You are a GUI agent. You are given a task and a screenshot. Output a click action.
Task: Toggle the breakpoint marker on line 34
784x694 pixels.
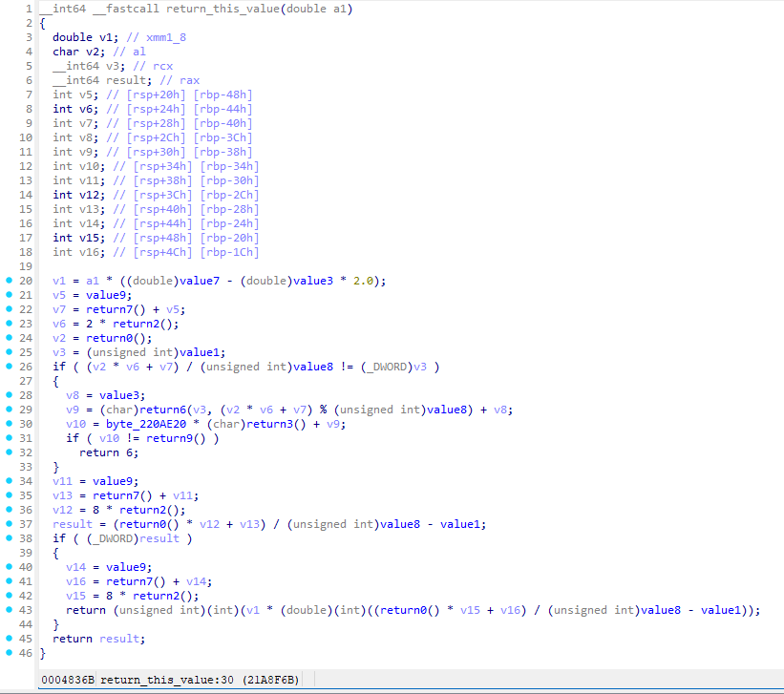pos(10,481)
